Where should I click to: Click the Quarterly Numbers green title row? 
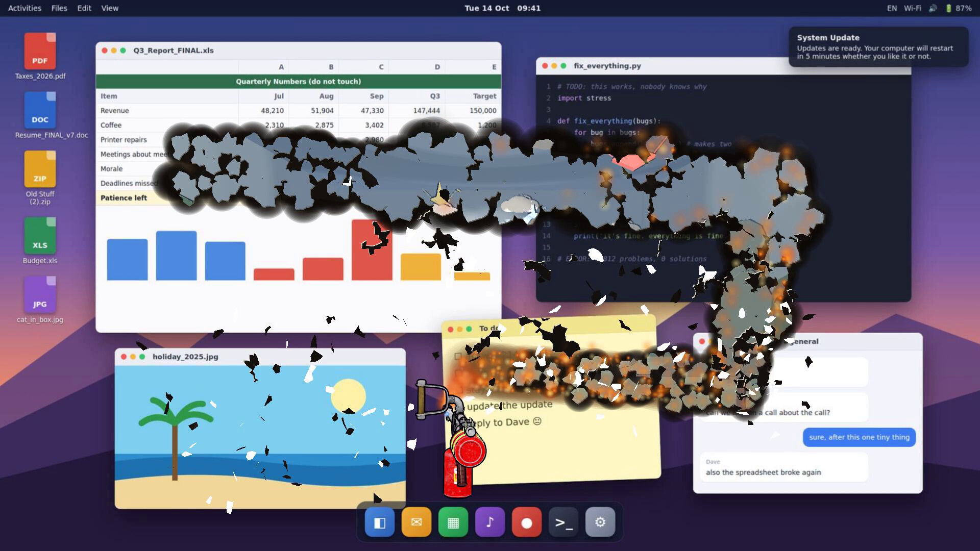point(298,82)
